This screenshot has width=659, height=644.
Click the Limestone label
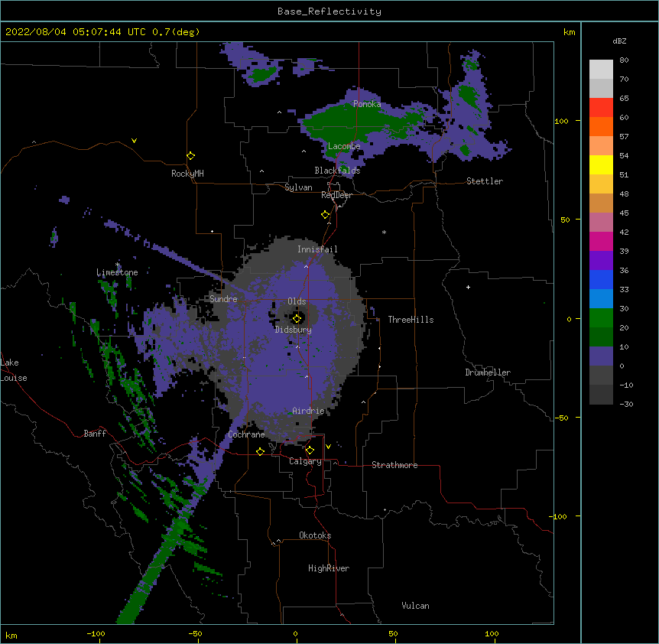[117, 272]
